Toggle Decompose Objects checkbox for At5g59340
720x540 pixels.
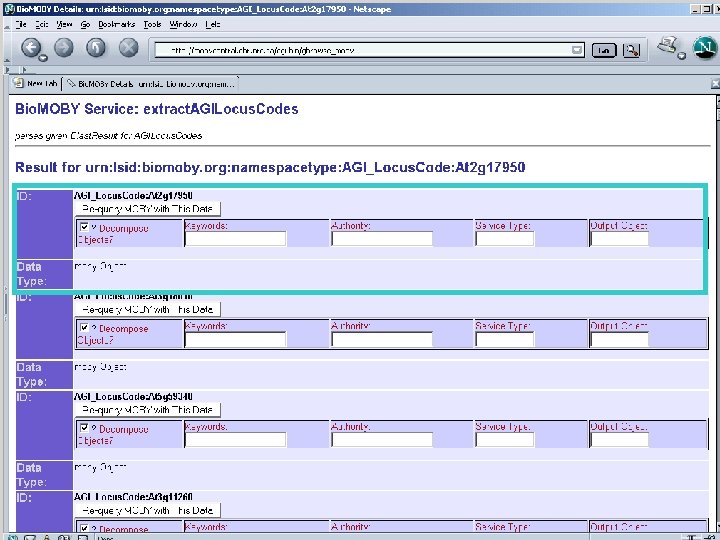point(84,428)
